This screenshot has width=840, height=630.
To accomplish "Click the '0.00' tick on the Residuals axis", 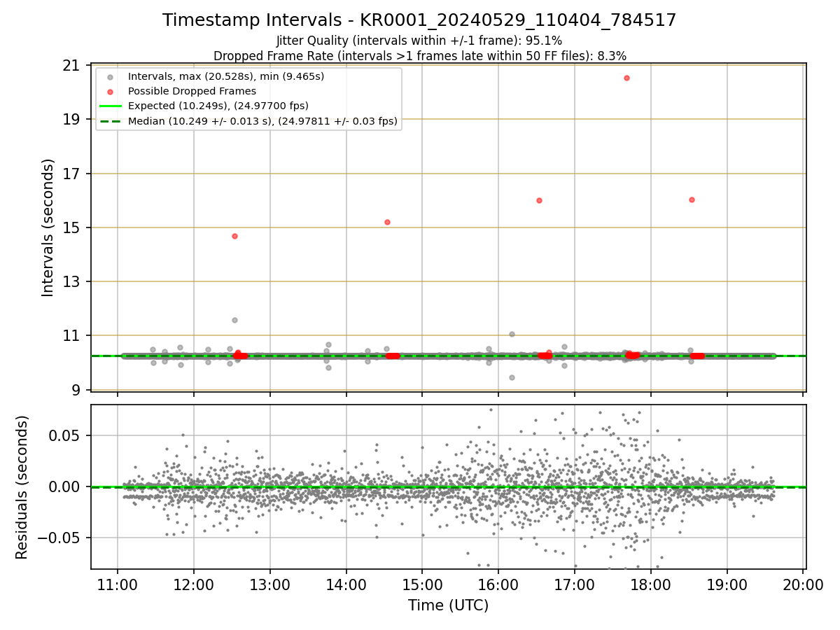I will point(64,486).
